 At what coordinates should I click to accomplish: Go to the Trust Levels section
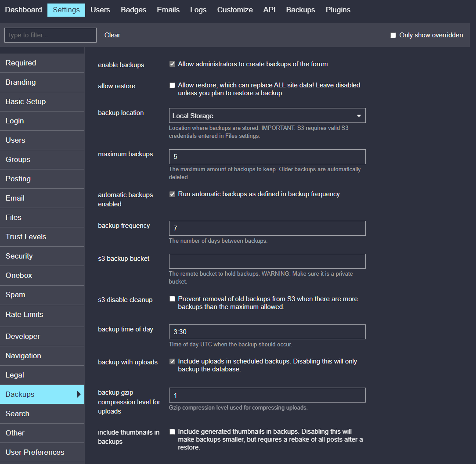tap(25, 237)
